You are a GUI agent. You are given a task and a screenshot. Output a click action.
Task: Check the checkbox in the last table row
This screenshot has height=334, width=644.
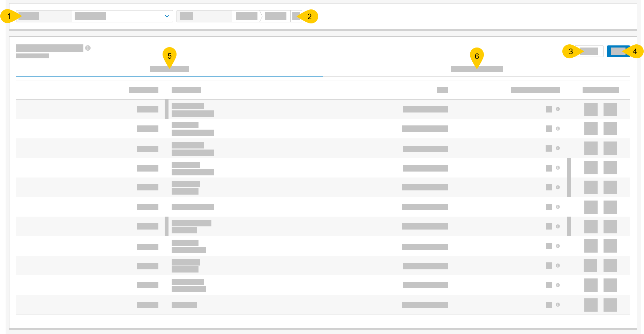coord(548,304)
